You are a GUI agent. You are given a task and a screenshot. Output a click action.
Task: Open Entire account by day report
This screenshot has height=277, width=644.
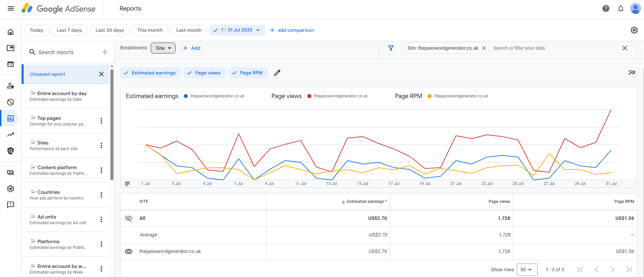[x=66, y=96]
